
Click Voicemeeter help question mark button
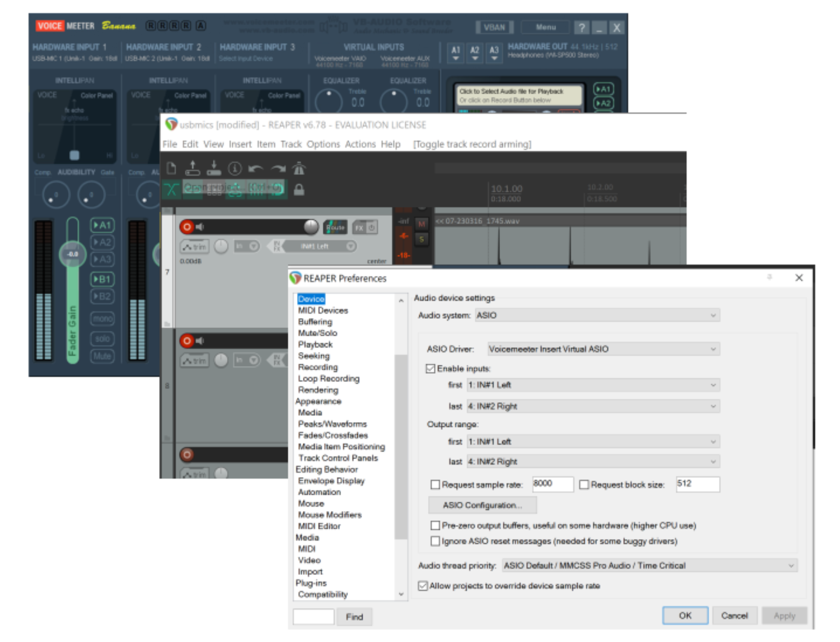pyautogui.click(x=582, y=28)
